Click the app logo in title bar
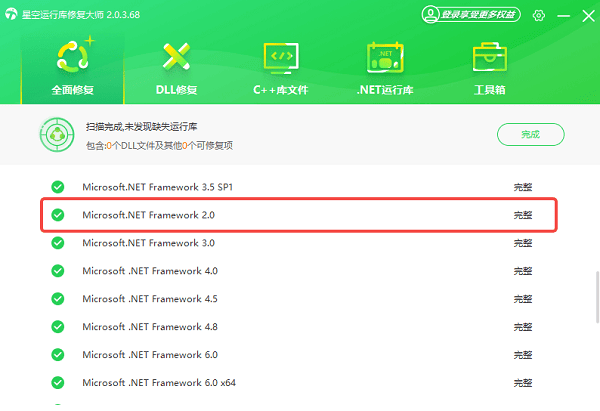This screenshot has width=600, height=411. point(11,14)
